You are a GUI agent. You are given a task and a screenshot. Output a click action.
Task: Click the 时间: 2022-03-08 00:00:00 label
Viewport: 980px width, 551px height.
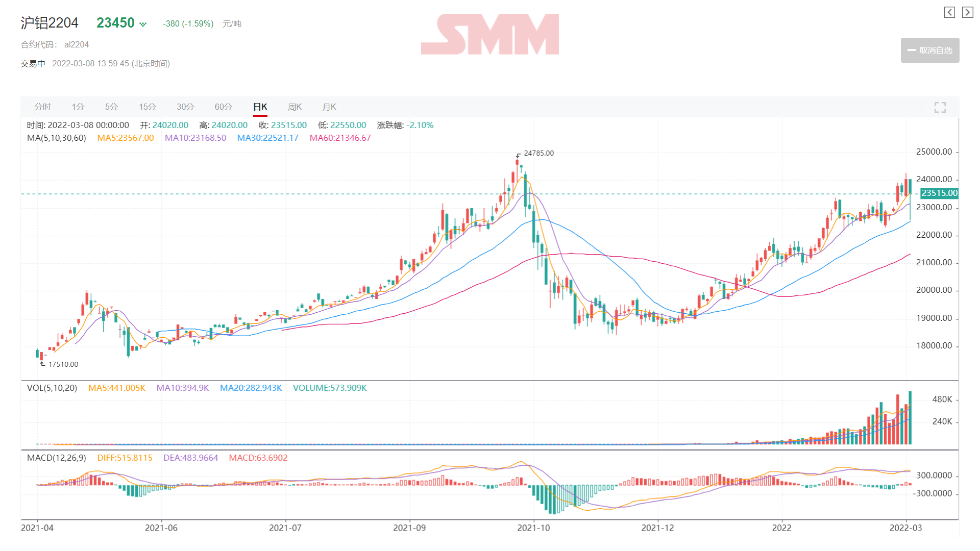(x=78, y=125)
